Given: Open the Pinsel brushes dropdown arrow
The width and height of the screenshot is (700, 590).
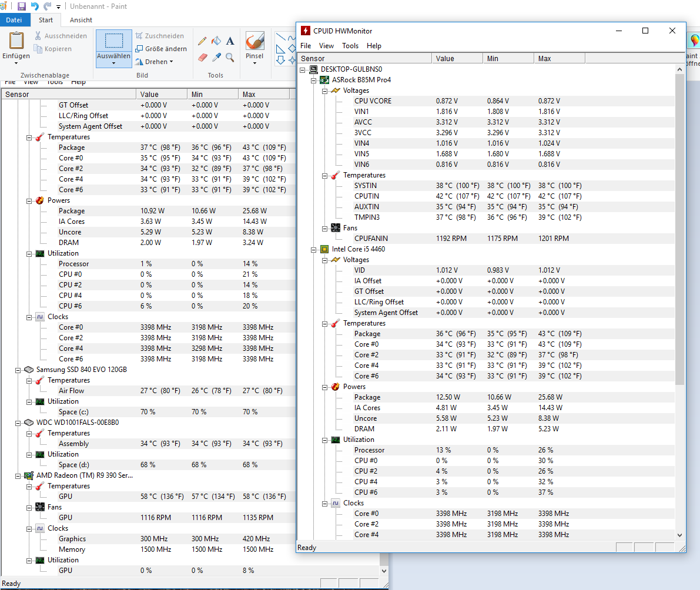Looking at the screenshot, I should pyautogui.click(x=254, y=63).
